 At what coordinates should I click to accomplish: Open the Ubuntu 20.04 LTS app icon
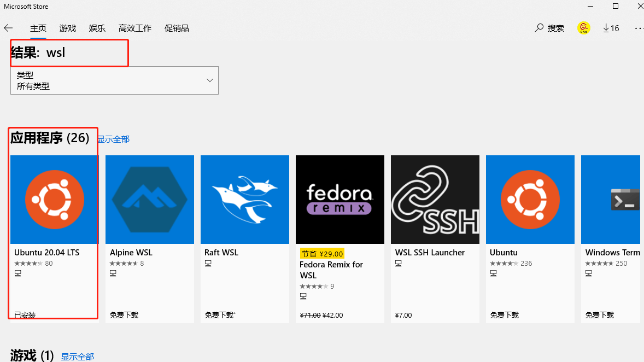[55, 200]
